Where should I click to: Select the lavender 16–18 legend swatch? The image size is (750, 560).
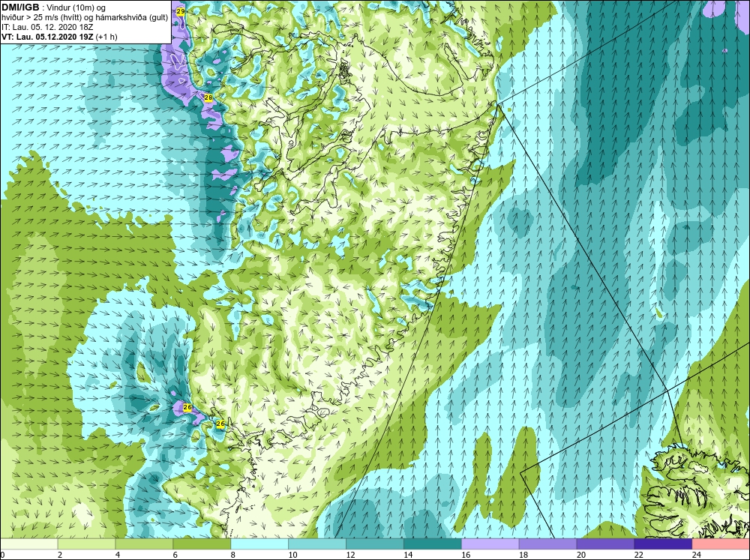coord(490,544)
